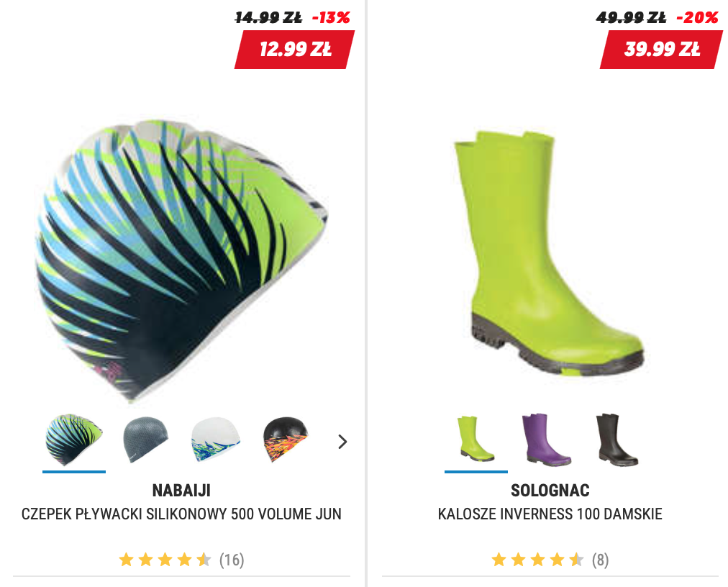Open the Nabaiji brand link
728x587 pixels.
(x=181, y=491)
